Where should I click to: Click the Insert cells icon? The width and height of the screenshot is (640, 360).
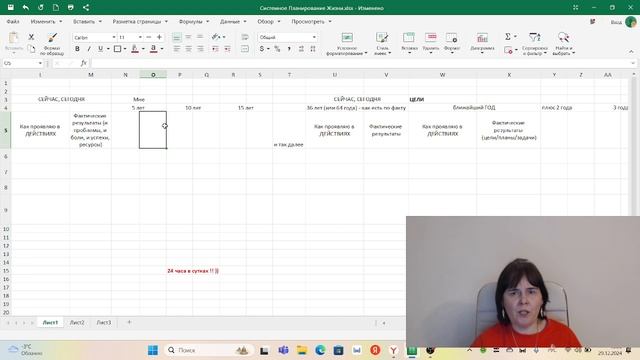[409, 38]
